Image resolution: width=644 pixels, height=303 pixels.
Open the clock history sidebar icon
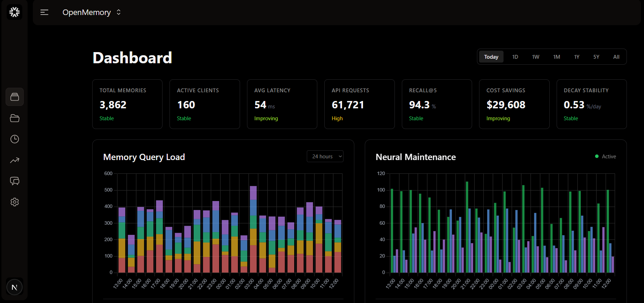click(15, 139)
